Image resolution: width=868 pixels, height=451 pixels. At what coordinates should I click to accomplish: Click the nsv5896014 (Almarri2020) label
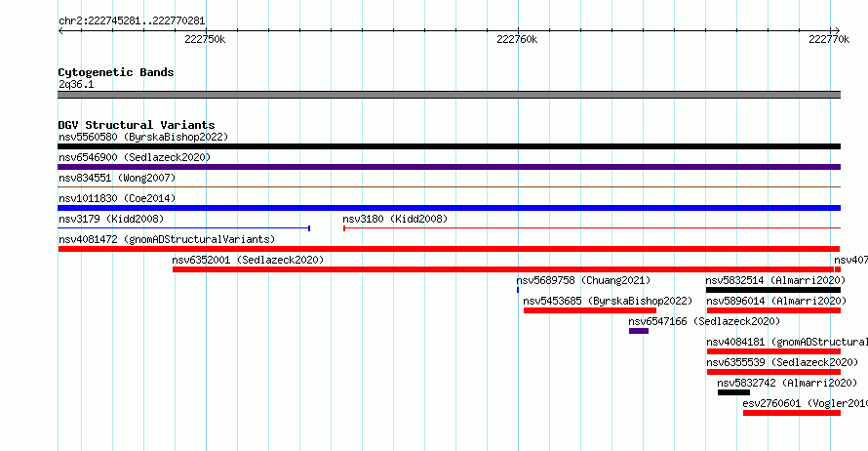776,301
